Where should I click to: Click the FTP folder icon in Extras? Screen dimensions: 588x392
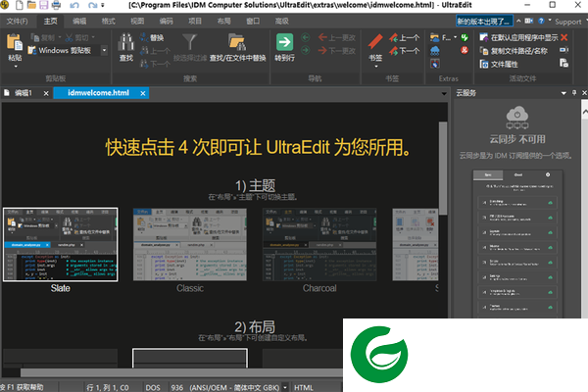[435, 37]
